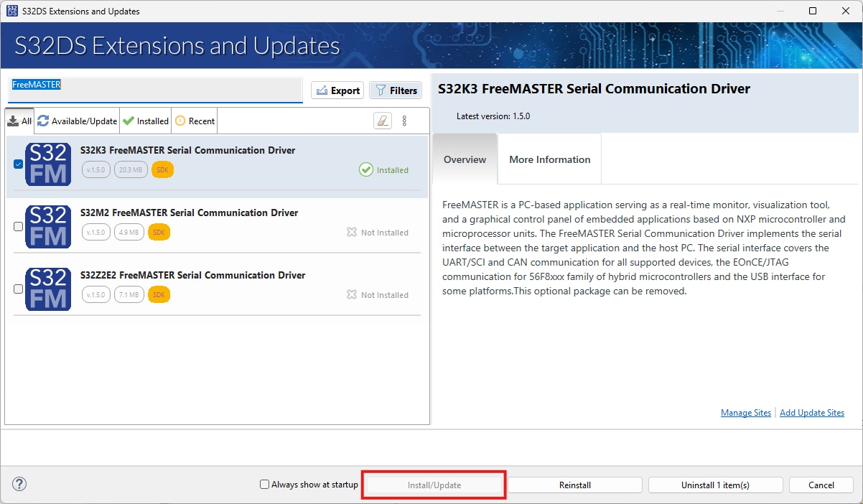Click the SDK badge on S32K3 row
The image size is (863, 504).
[x=163, y=170]
